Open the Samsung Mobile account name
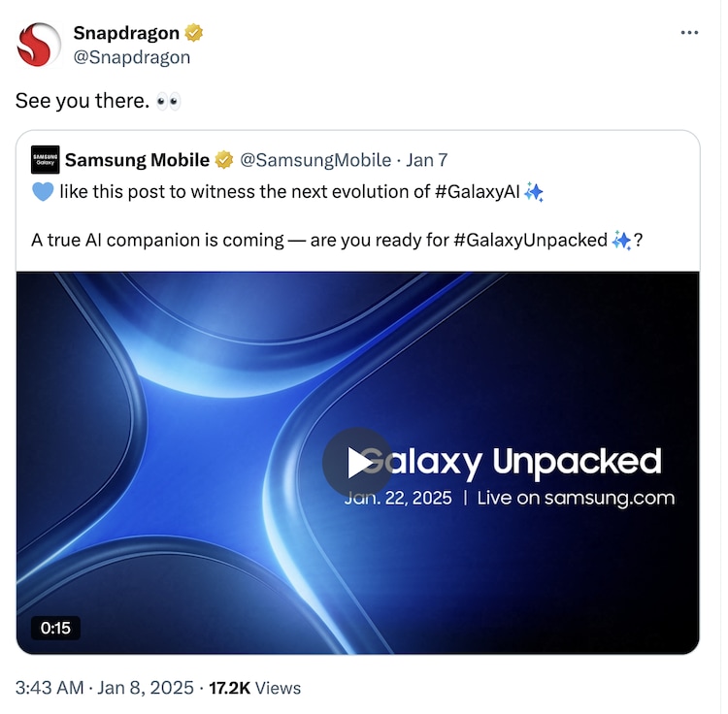This screenshot has height=714, width=728. coord(137,159)
